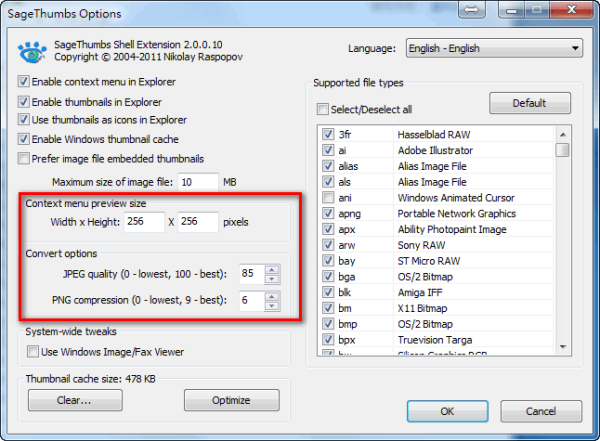Image resolution: width=600 pixels, height=441 pixels.
Task: Uncheck the als file type
Action: 328,182
